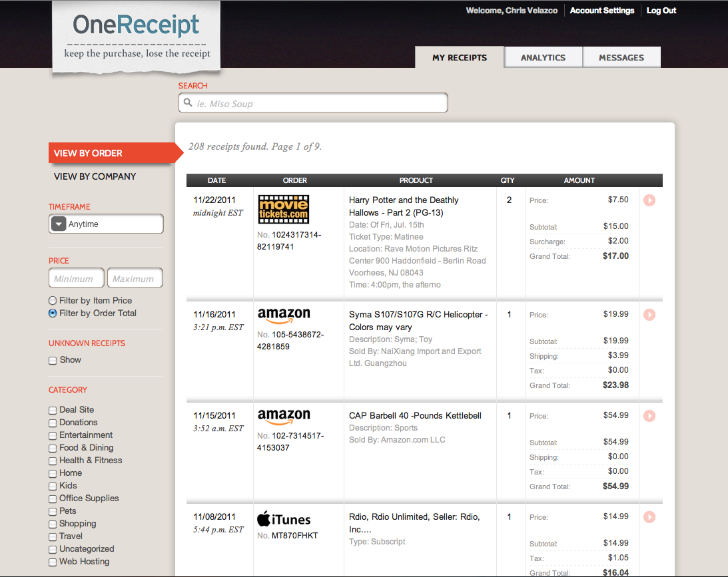Viewport: 728px width, 577px height.
Task: Click 208 receipts found page text
Action: pos(255,146)
